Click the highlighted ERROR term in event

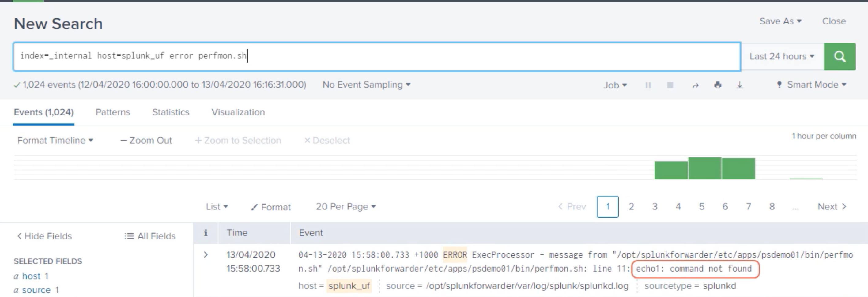(x=455, y=255)
